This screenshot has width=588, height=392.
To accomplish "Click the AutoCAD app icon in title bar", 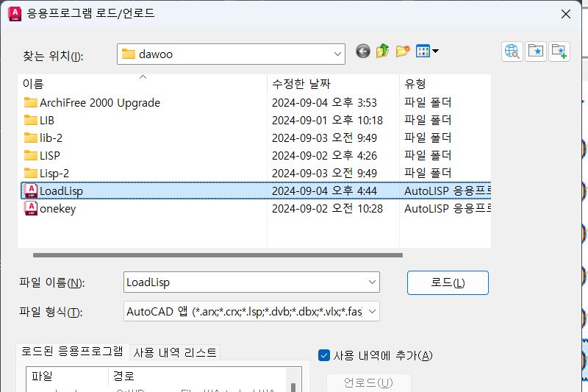I will click(x=15, y=14).
